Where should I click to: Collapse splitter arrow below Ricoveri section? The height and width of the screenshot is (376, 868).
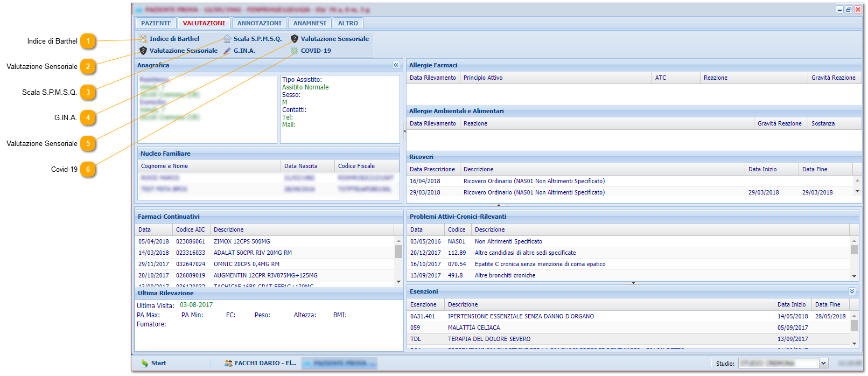pos(499,205)
